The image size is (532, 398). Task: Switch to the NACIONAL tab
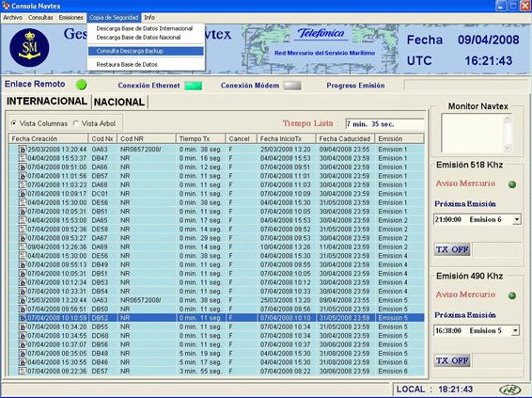click(x=119, y=102)
